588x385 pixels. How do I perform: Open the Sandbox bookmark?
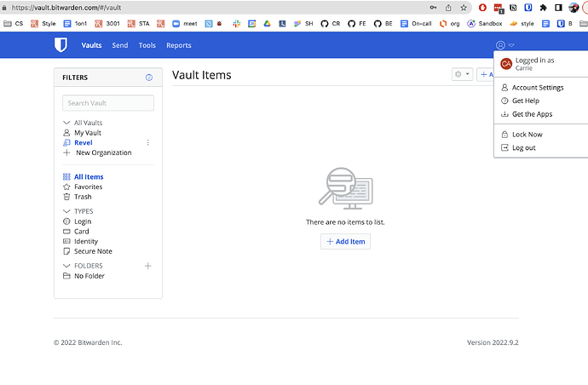coord(485,24)
